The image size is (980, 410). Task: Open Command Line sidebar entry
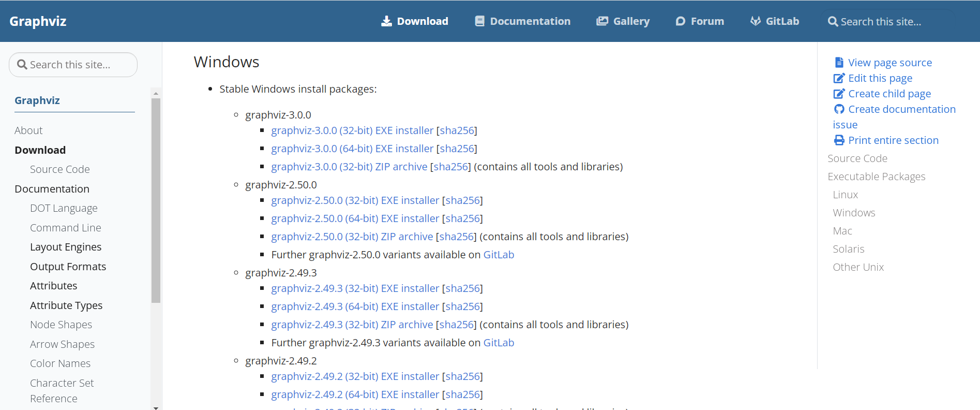click(x=66, y=228)
